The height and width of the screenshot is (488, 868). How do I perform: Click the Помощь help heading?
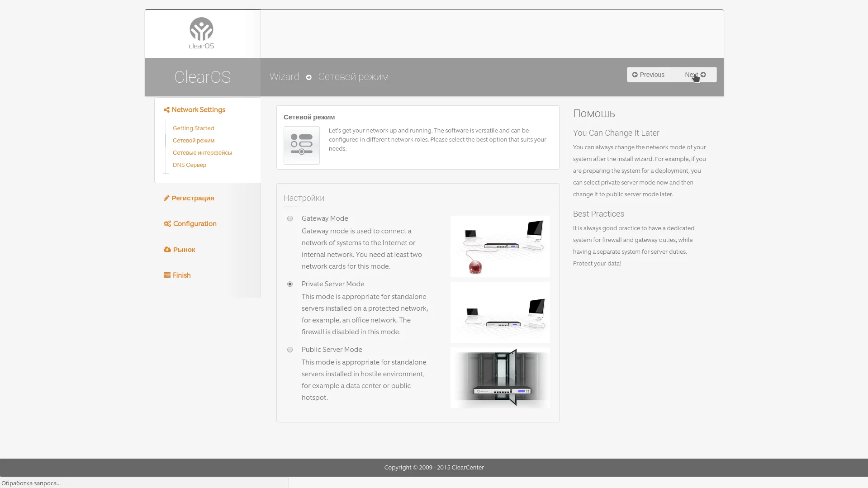(x=594, y=114)
